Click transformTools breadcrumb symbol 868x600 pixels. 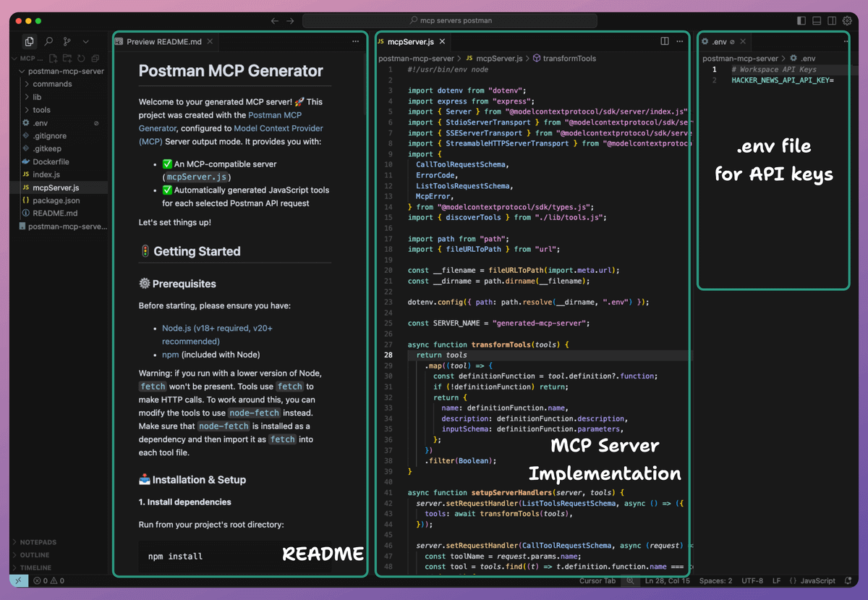coord(569,58)
